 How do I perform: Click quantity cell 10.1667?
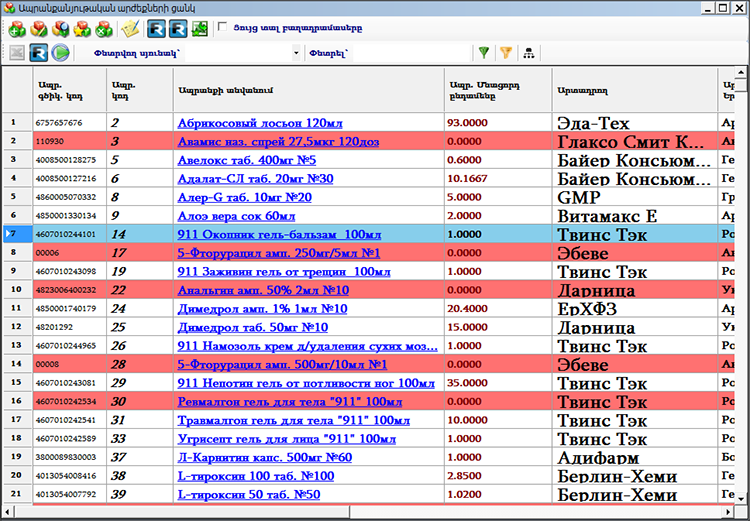click(x=498, y=178)
